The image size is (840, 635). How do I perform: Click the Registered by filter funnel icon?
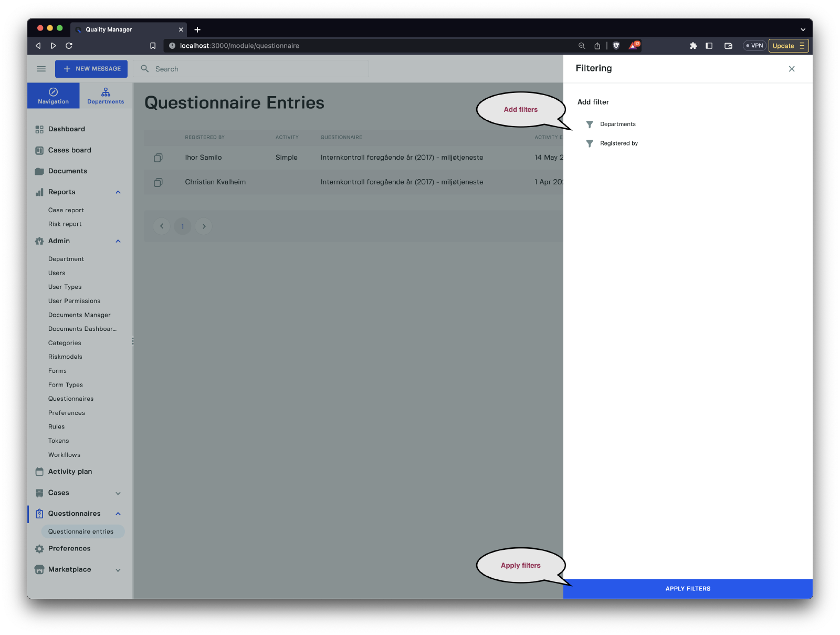click(590, 143)
